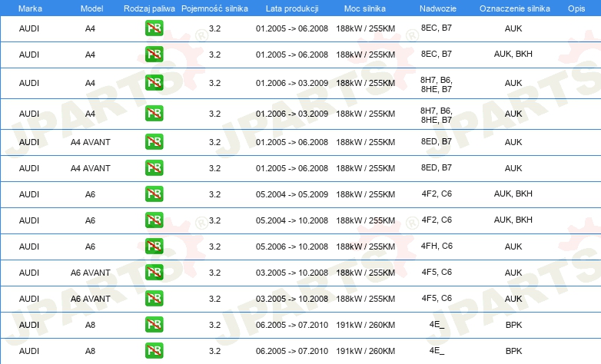Click "AUDI" in the 4FH, C6 row
The image size is (601, 364).
pos(29,247)
